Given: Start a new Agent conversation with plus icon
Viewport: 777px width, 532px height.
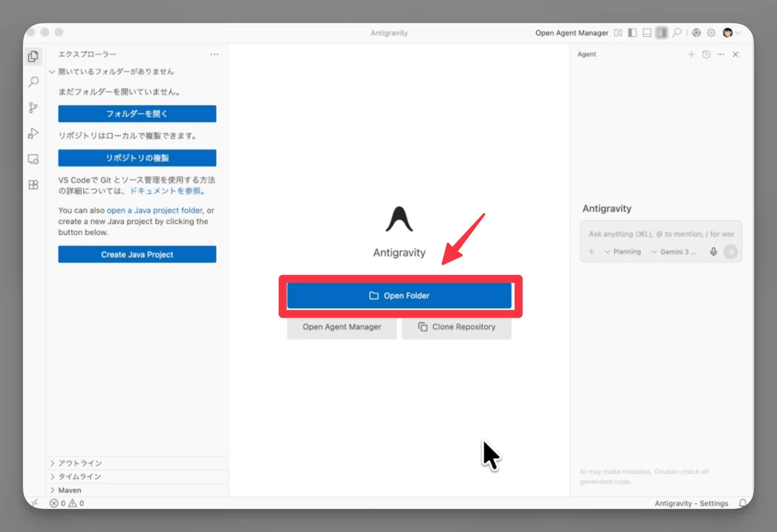Looking at the screenshot, I should pyautogui.click(x=692, y=54).
